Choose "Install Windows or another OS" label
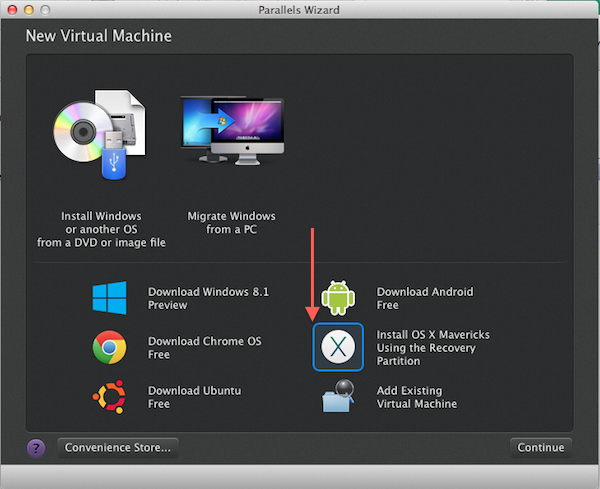The image size is (600, 489). point(101,229)
